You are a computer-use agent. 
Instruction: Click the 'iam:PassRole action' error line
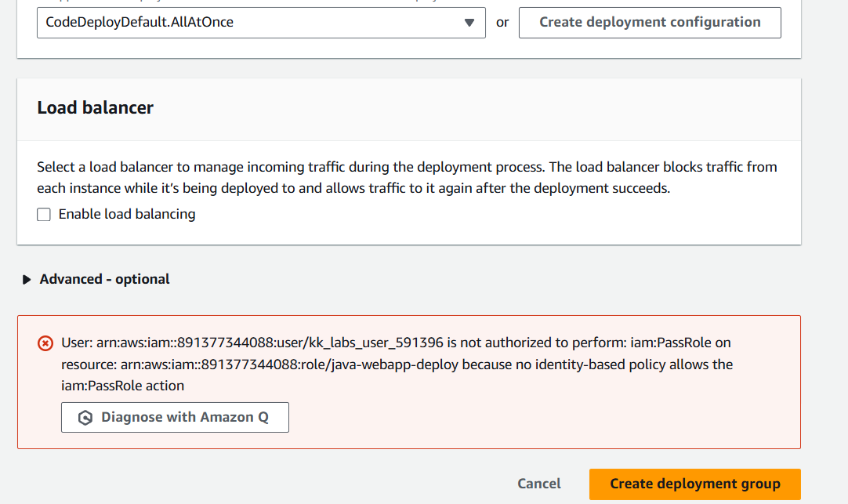pos(123,386)
